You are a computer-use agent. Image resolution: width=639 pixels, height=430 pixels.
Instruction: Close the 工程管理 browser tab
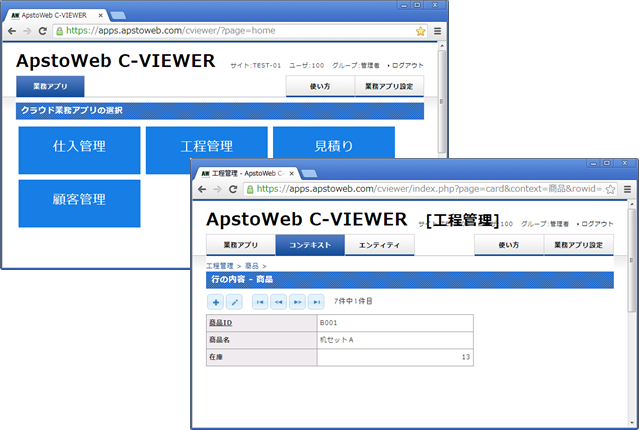click(x=291, y=174)
